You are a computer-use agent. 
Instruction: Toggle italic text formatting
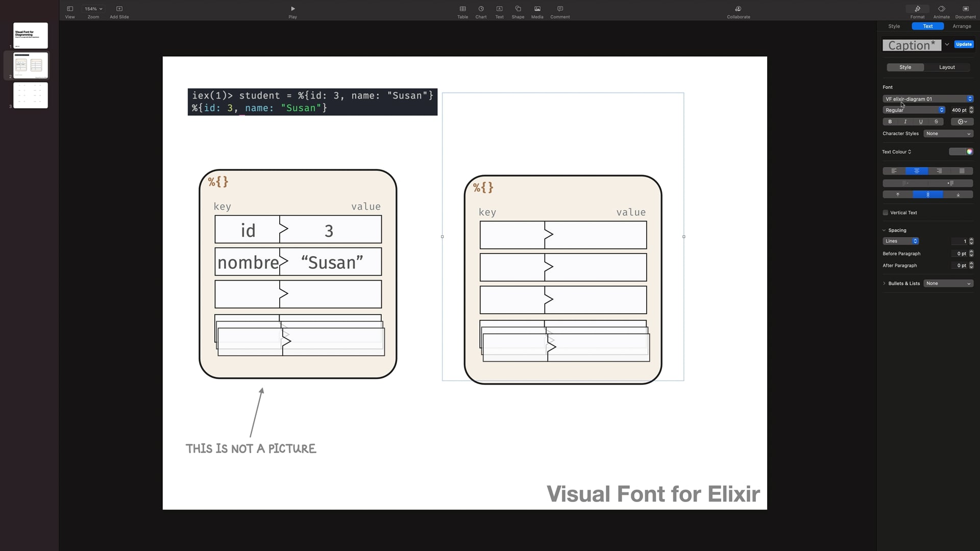point(905,122)
